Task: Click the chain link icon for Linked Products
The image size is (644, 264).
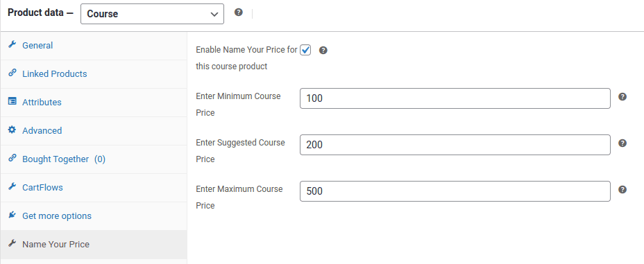Action: pyautogui.click(x=12, y=73)
